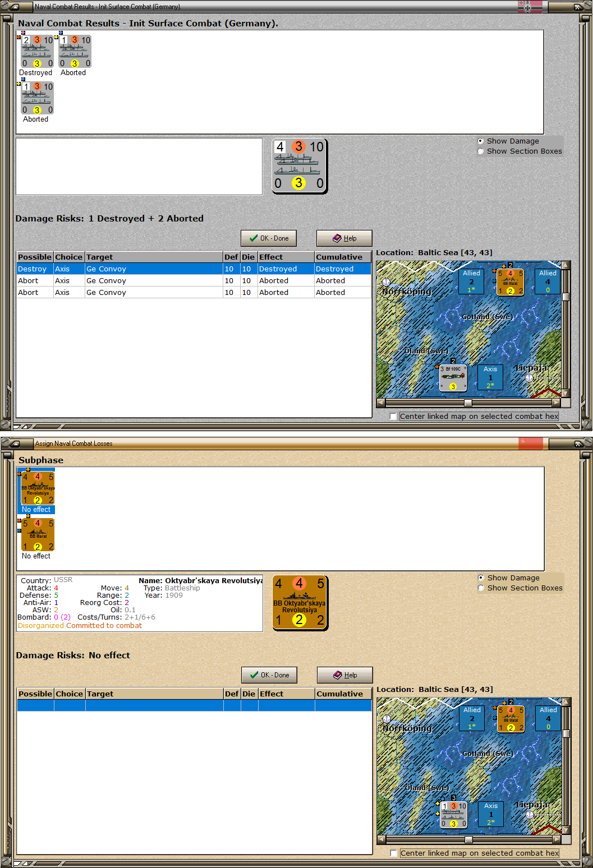Image resolution: width=593 pixels, height=868 pixels.
Task: Click the Axis 1 sea box on the Combat Results map
Action: pos(490,377)
